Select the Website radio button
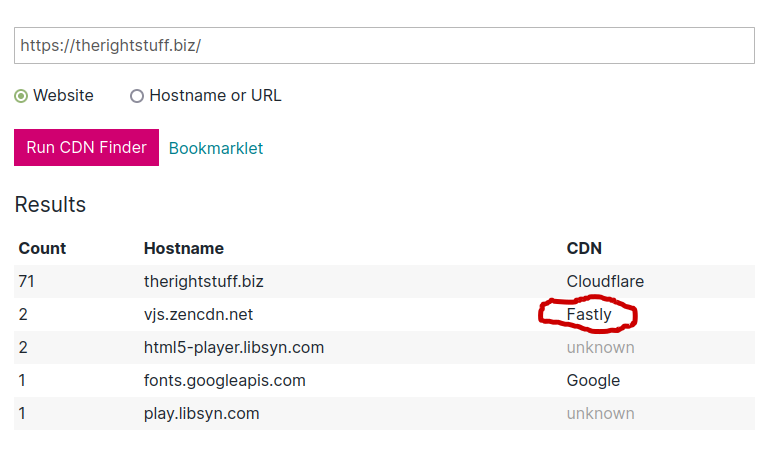The height and width of the screenshot is (458, 764). point(21,96)
